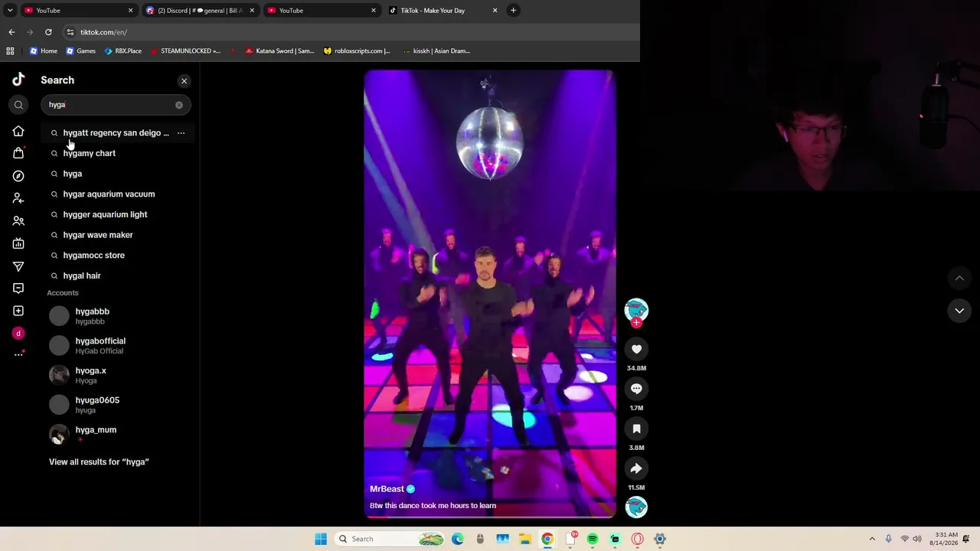
Task: Open the Katana Sword bookmark
Action: (279, 51)
